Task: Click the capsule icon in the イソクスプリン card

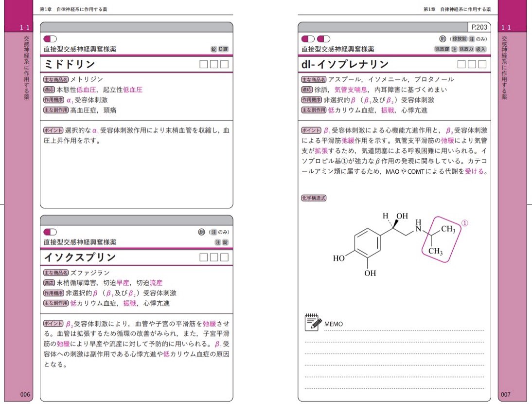Action: 50,232
